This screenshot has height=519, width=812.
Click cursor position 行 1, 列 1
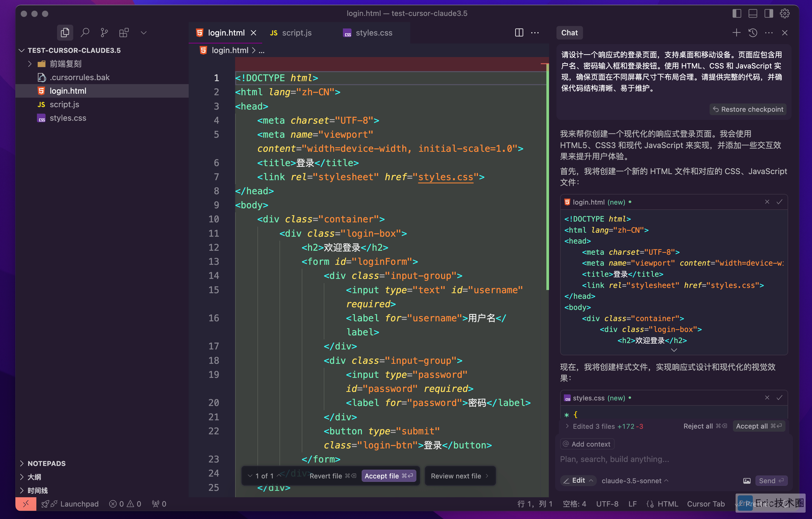[x=535, y=504]
